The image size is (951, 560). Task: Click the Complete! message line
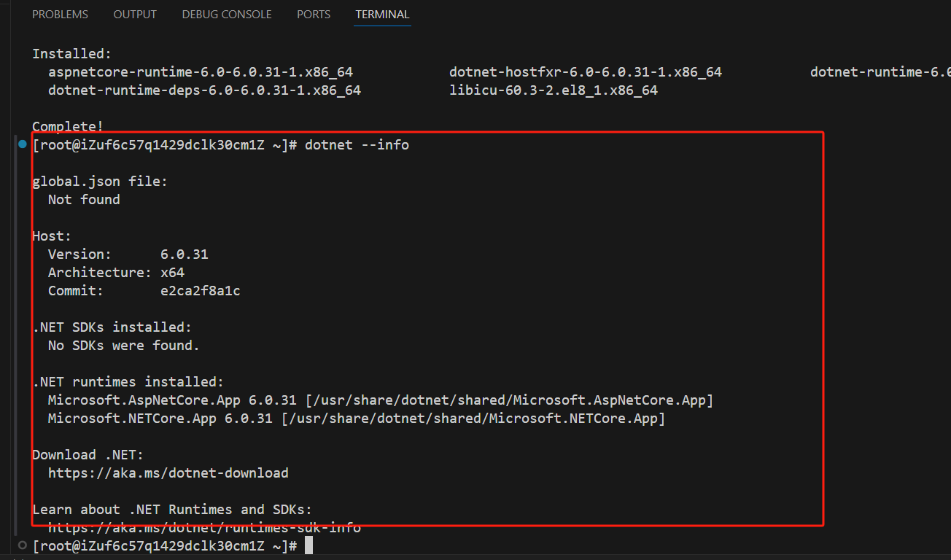pyautogui.click(x=67, y=126)
